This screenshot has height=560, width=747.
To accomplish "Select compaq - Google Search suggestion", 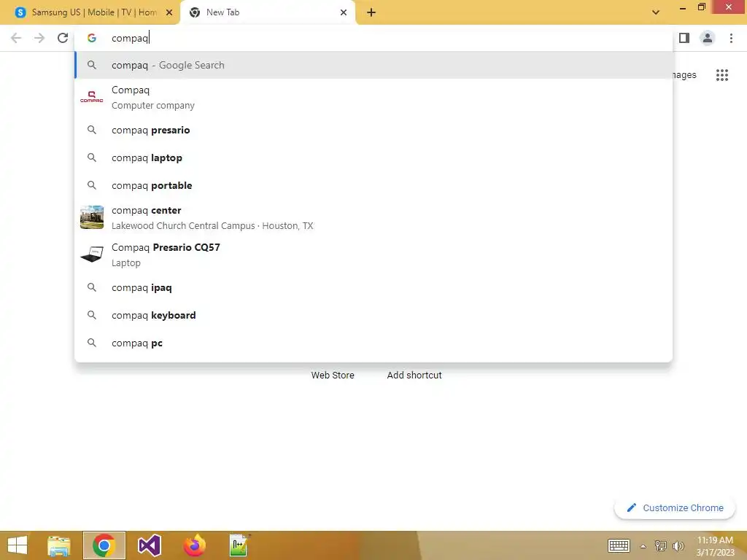I will [x=373, y=65].
